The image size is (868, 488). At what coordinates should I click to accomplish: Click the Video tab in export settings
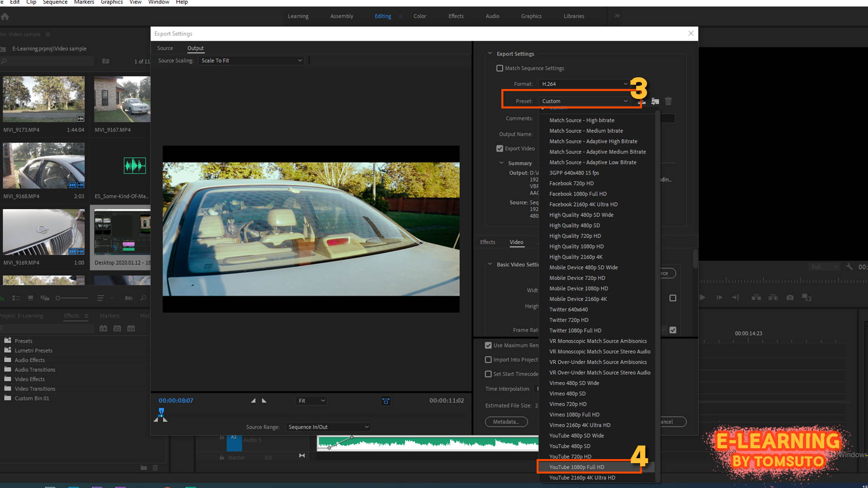point(516,242)
